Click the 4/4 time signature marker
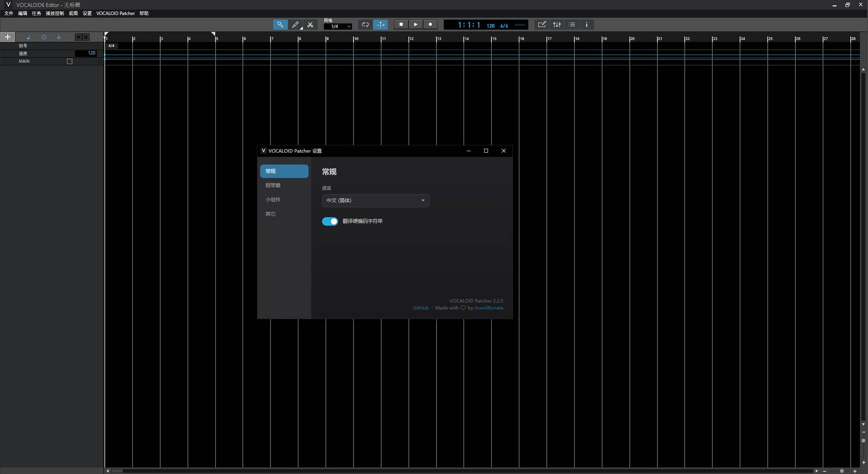 (111, 46)
